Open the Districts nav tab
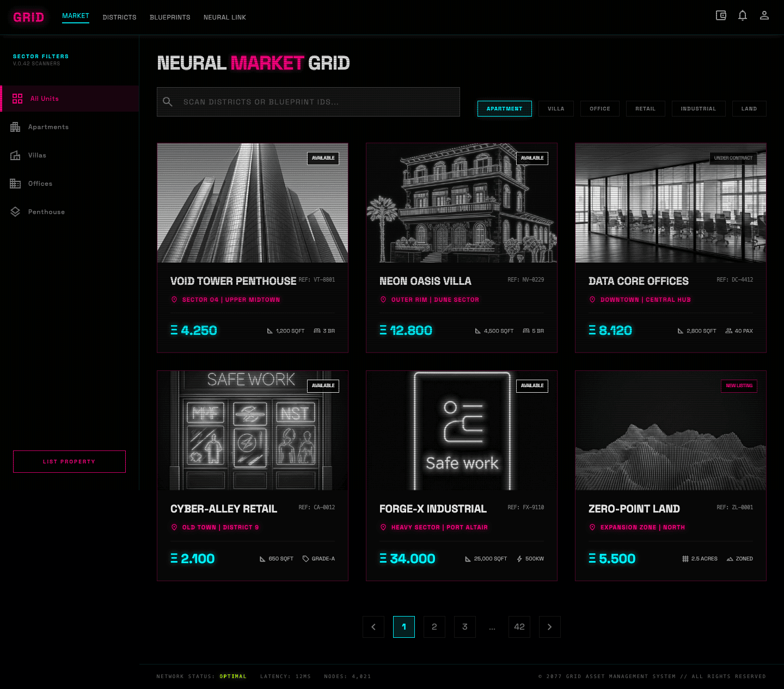 (x=119, y=17)
